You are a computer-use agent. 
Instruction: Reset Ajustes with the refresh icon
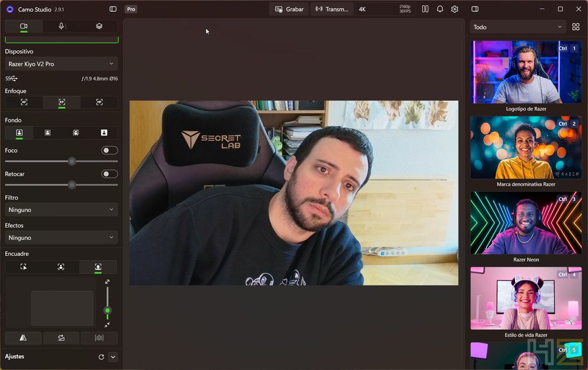(x=101, y=357)
